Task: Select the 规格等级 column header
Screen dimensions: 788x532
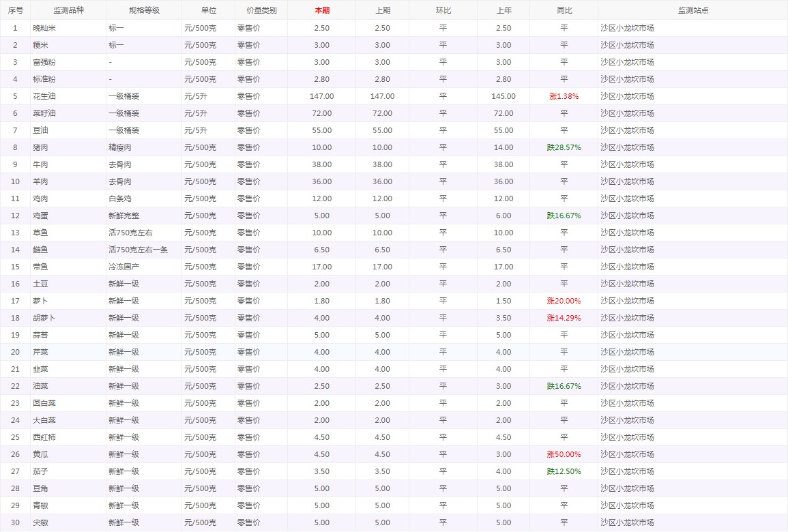Action: coord(144,10)
